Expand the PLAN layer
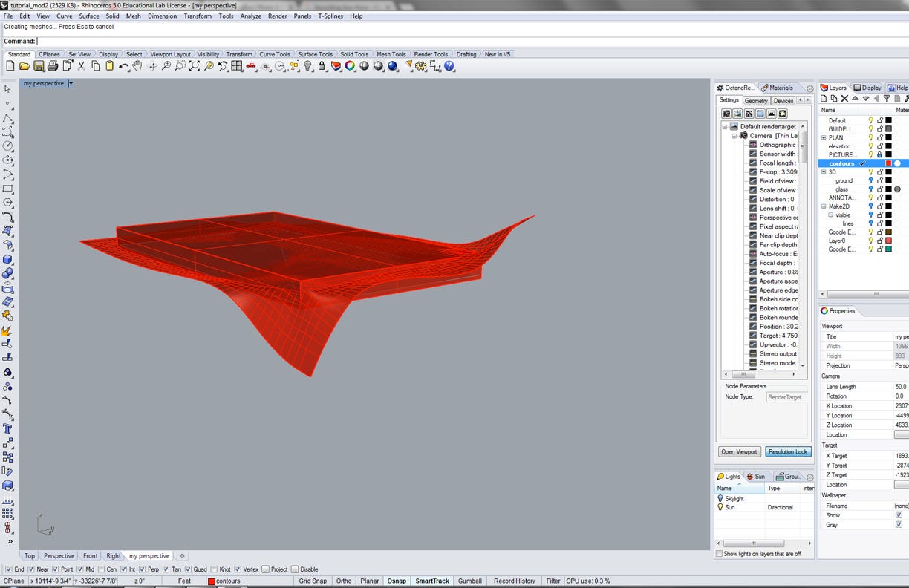This screenshot has width=909, height=588. [x=824, y=137]
